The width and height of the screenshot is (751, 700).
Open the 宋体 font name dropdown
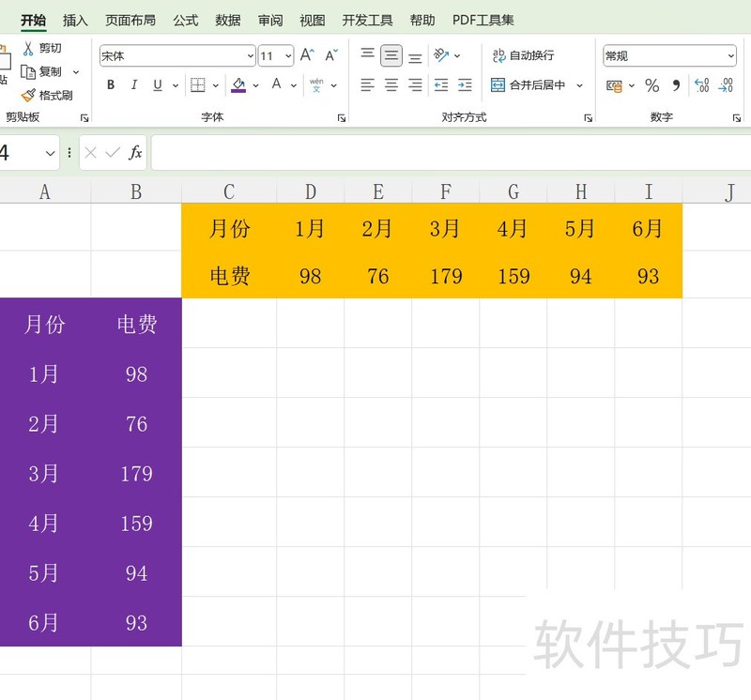pos(250,53)
